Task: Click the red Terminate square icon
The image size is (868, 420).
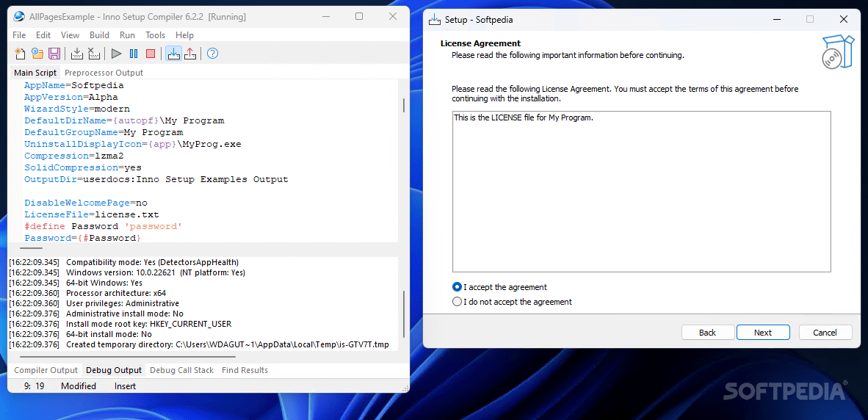Action: point(151,54)
